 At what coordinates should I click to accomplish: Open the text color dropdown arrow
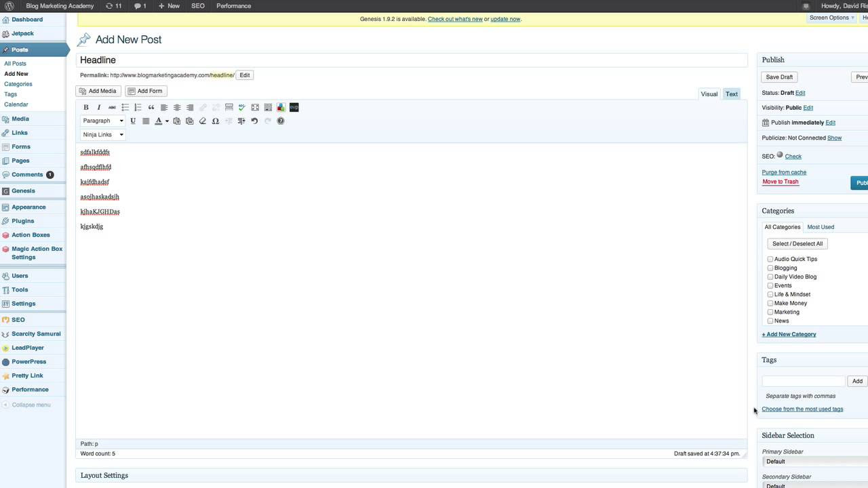pyautogui.click(x=167, y=121)
